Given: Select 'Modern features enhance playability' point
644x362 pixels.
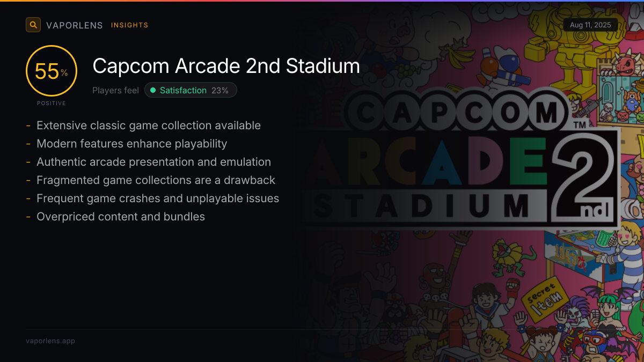Looking at the screenshot, I should click(132, 144).
